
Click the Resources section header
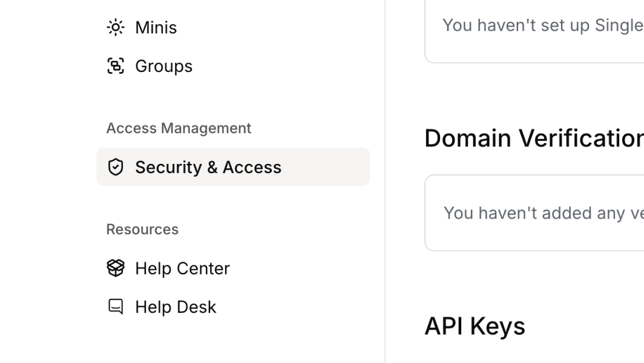tap(142, 229)
